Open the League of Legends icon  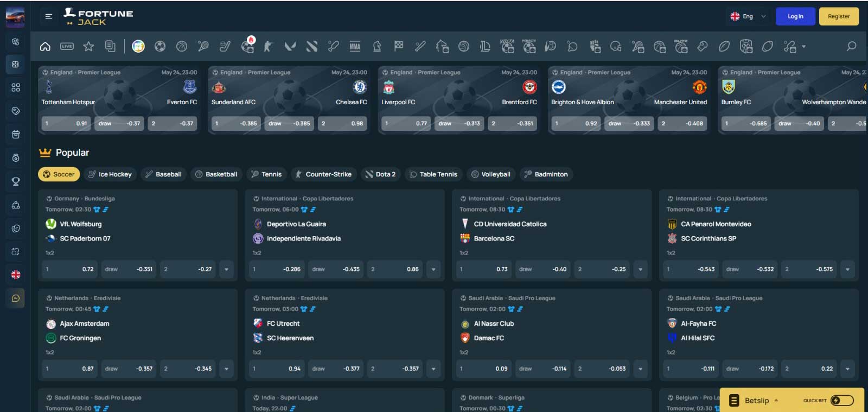point(486,47)
